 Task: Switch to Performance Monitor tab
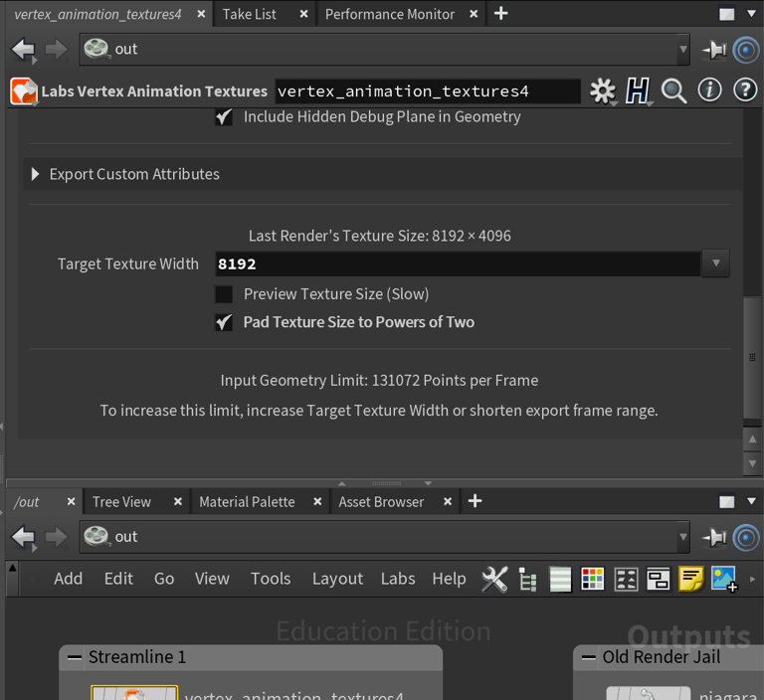pyautogui.click(x=389, y=15)
